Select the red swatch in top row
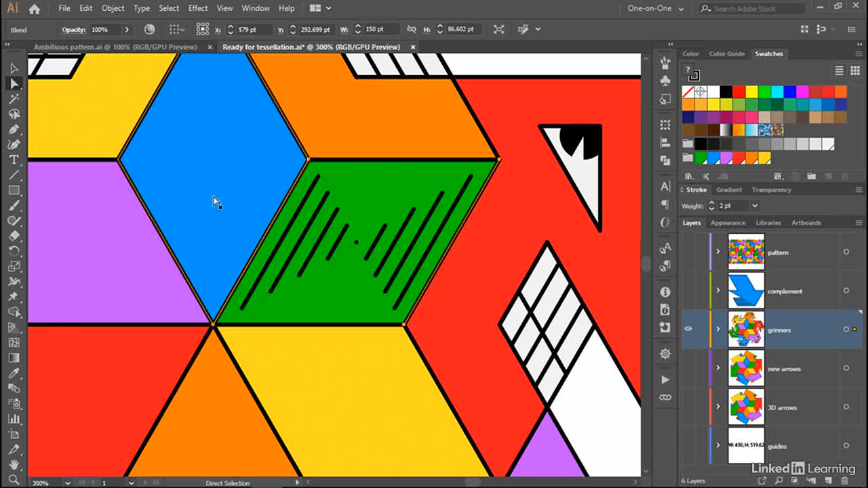 click(x=739, y=91)
